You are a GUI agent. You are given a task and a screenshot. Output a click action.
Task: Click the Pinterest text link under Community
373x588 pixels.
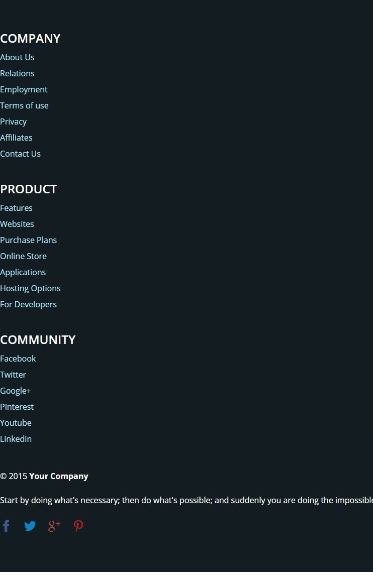coord(17,407)
